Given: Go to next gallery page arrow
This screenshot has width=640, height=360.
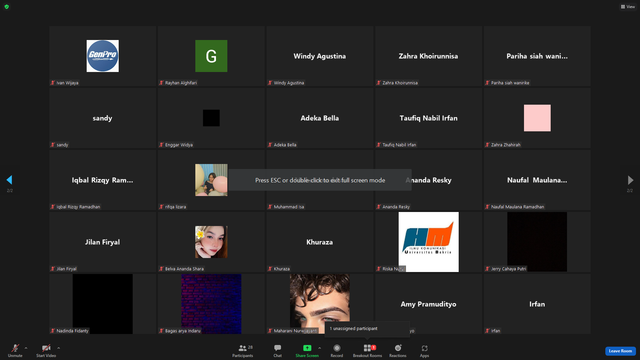Looking at the screenshot, I should pos(630,180).
